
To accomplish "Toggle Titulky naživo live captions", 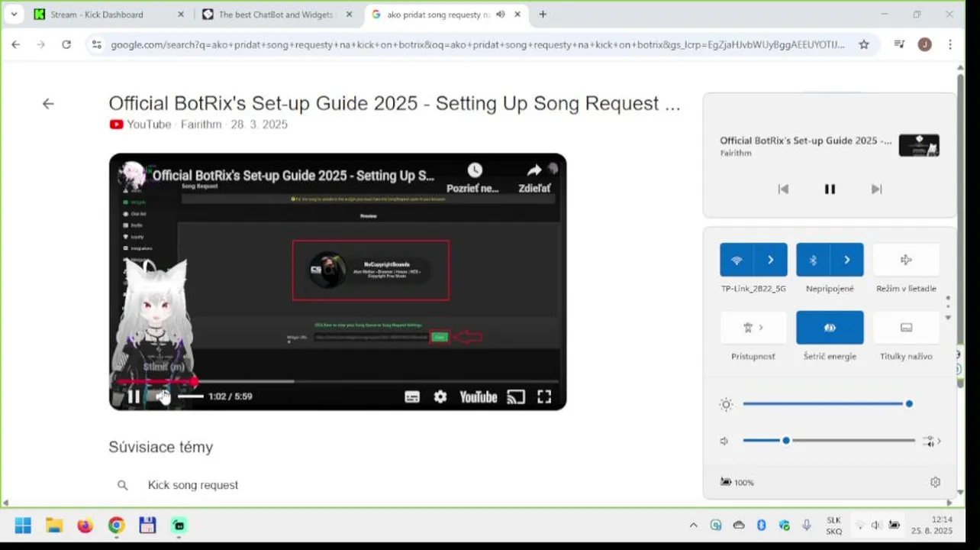I will [906, 328].
